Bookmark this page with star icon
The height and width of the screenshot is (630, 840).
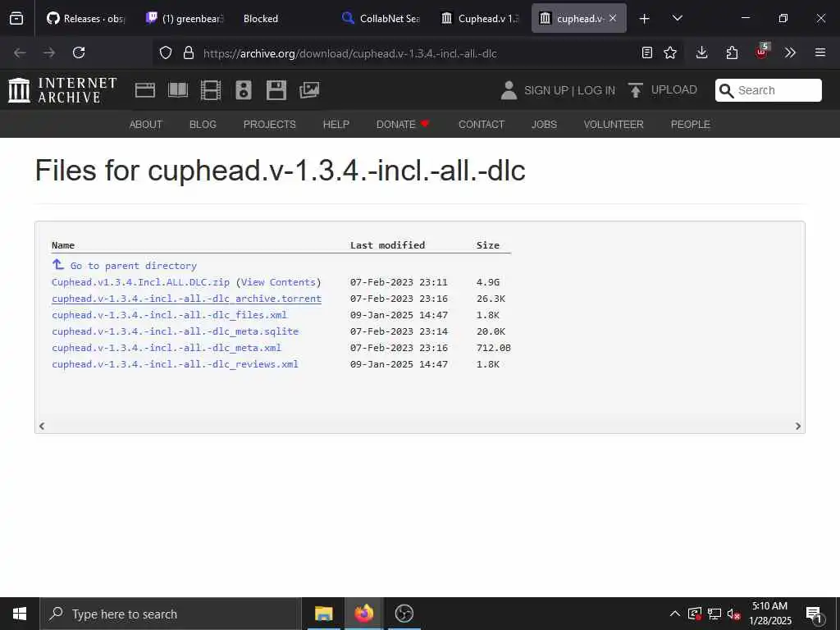coord(670,52)
